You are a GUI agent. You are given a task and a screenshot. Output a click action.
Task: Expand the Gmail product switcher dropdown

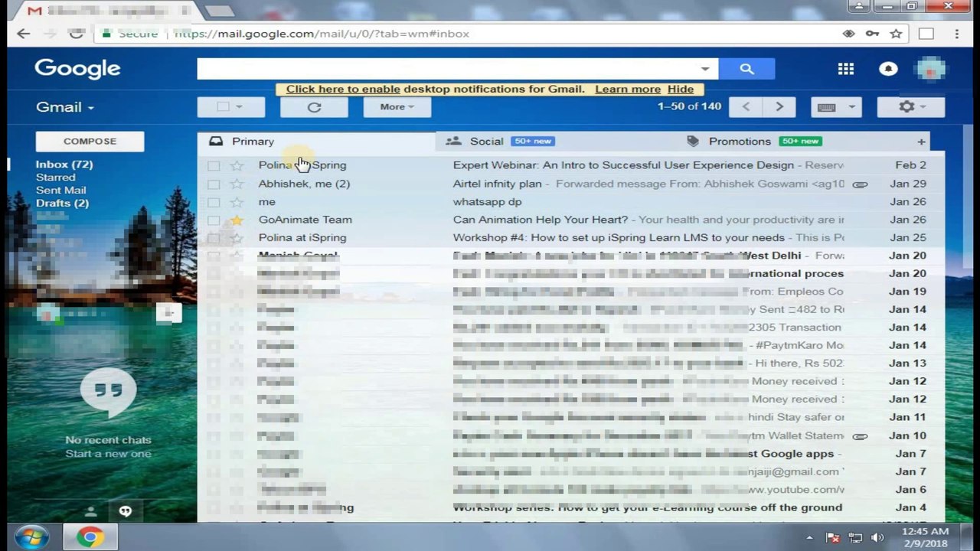(65, 107)
